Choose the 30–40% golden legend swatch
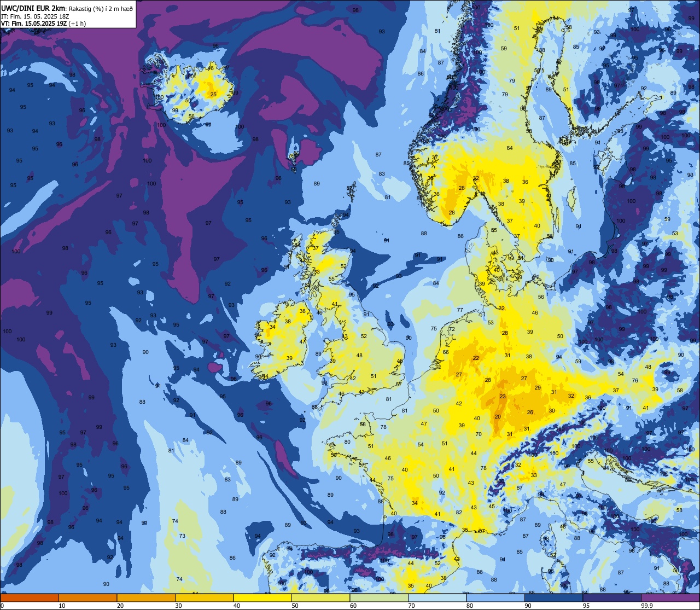Image resolution: width=700 pixels, height=610 pixels. click(204, 597)
